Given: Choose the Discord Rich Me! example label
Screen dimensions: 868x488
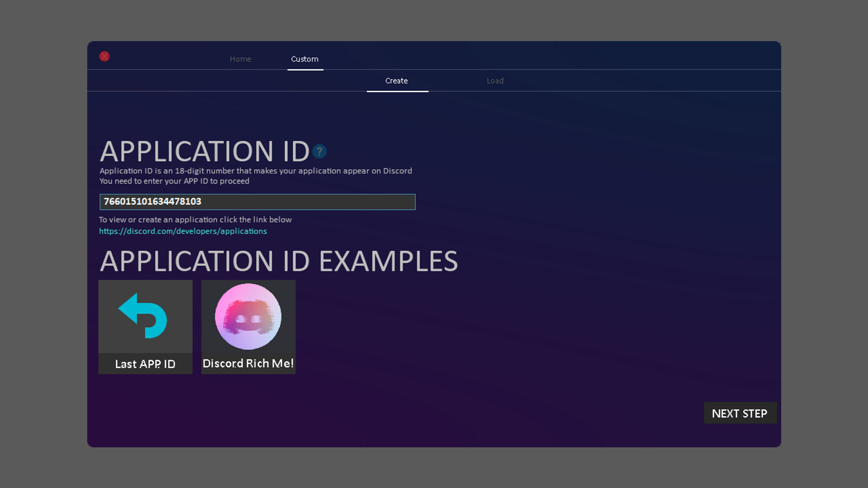Looking at the screenshot, I should pyautogui.click(x=248, y=363).
